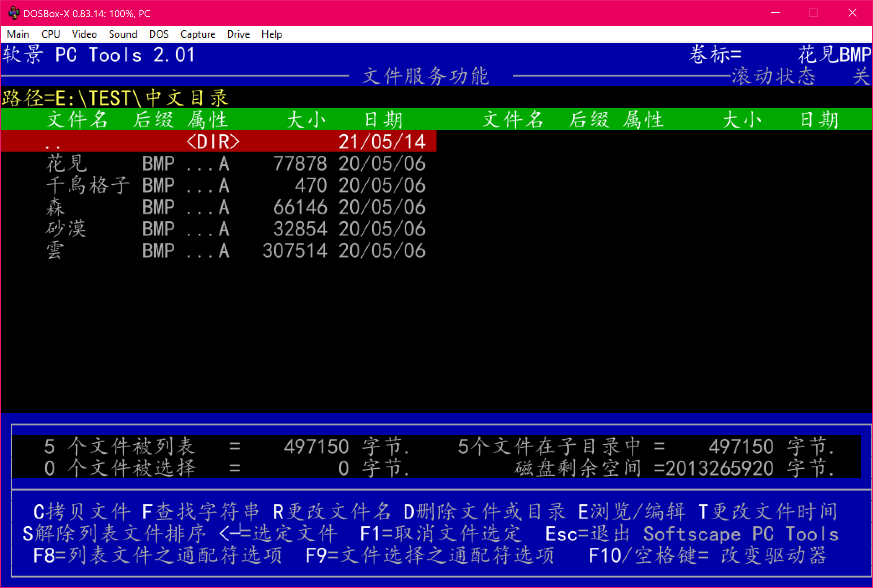873x588 pixels.
Task: Open the Sound menu
Action: tap(123, 34)
